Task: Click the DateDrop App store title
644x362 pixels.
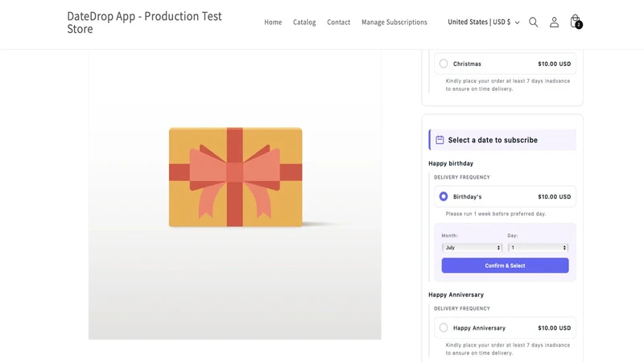Action: coord(144,23)
